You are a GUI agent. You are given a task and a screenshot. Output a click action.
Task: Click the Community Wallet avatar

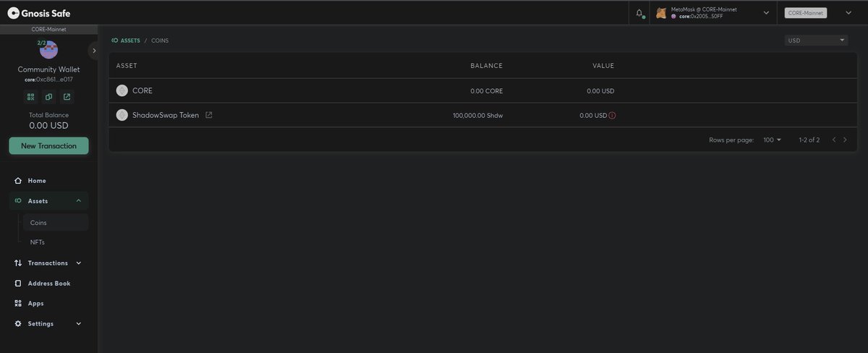pyautogui.click(x=48, y=51)
